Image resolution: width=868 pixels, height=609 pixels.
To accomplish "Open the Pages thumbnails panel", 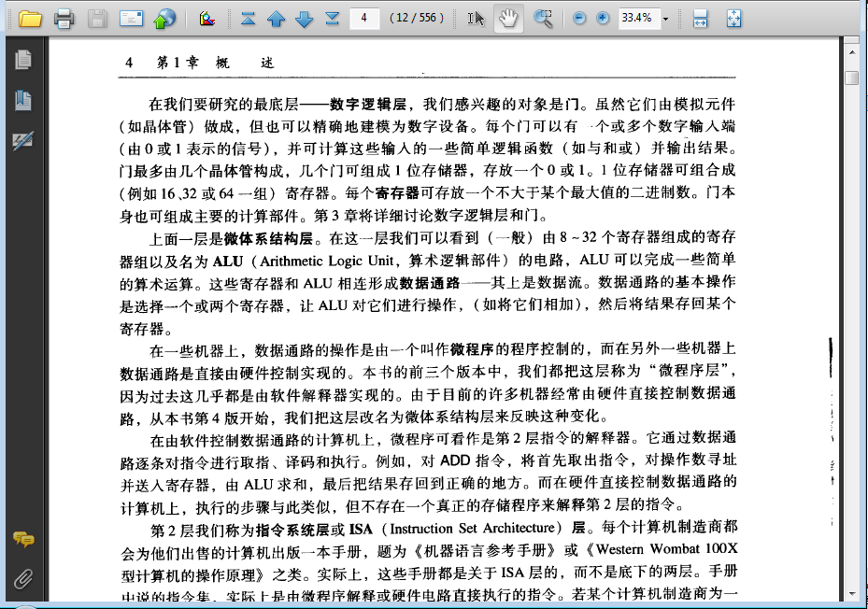I will coord(23,59).
